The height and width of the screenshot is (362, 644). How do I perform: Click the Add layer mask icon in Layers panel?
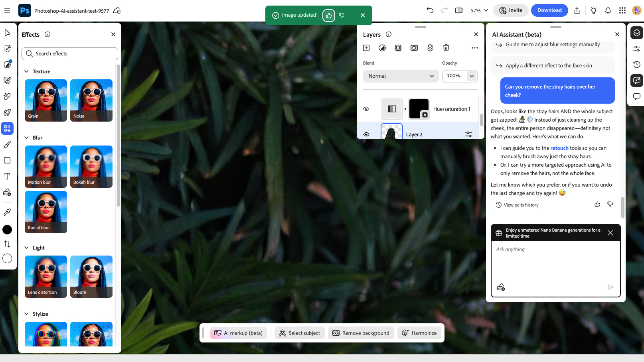click(x=398, y=47)
